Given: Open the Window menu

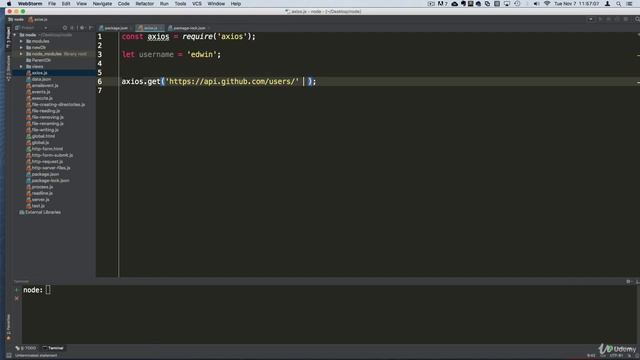Looking at the screenshot, I should pos(216,4).
